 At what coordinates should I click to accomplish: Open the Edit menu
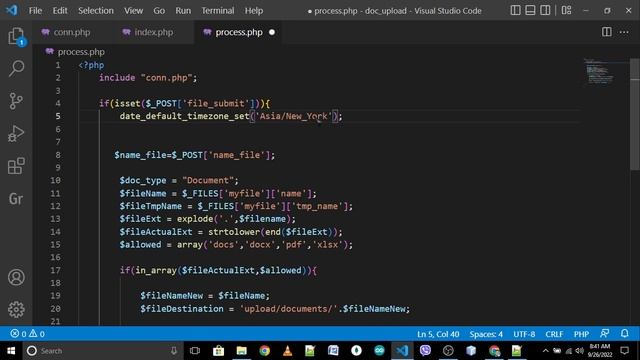(60, 11)
